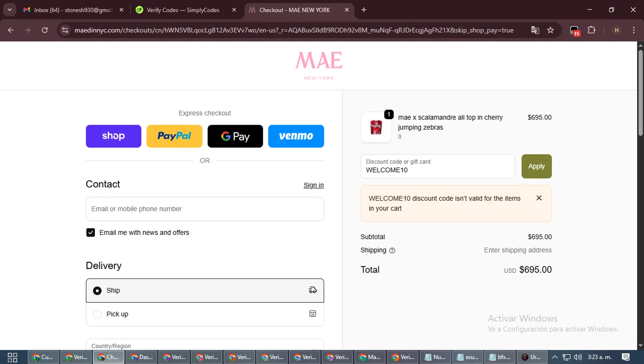Focus the Email or mobile phone field
Image resolution: width=644 pixels, height=364 pixels.
click(x=205, y=209)
